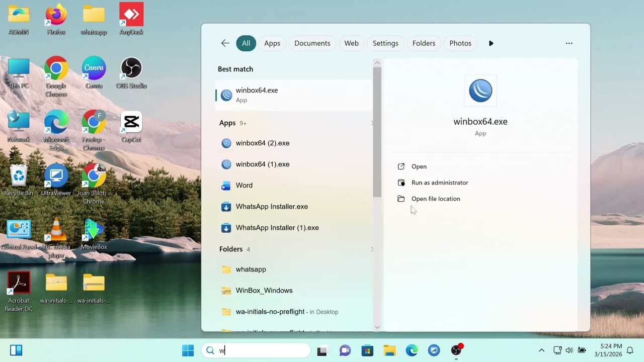Select This PC desktop icon
This screenshot has width=644, height=362.
pos(19,73)
